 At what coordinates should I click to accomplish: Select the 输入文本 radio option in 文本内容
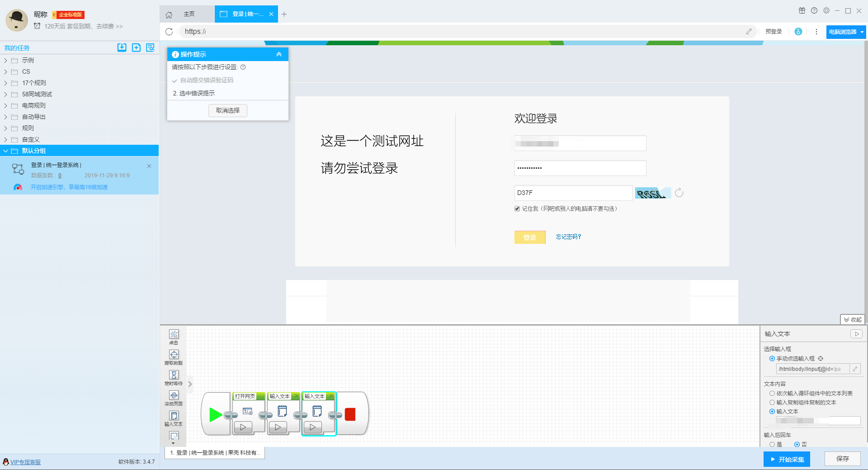click(x=772, y=411)
